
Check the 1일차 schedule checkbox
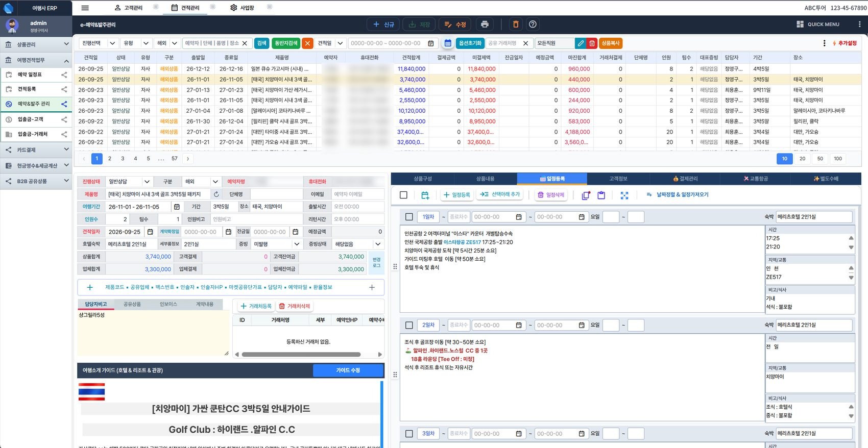click(409, 217)
